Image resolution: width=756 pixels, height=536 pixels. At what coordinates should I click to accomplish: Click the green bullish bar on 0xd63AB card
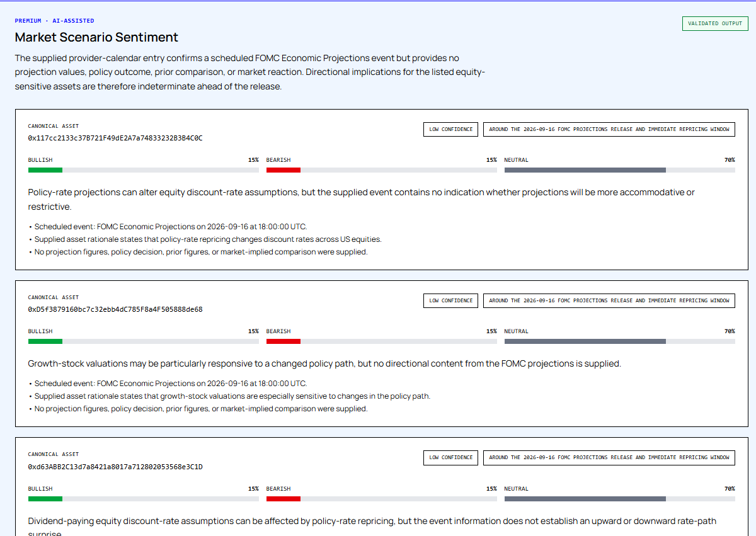pos(45,499)
